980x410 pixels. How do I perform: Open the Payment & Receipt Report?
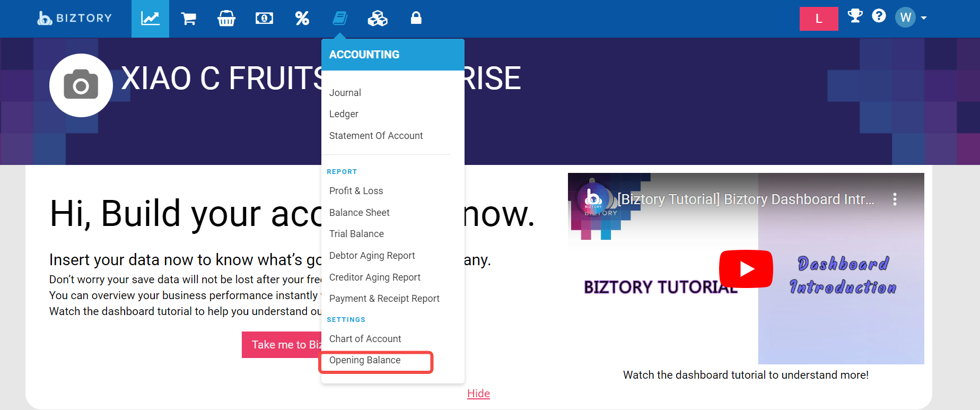(x=384, y=299)
